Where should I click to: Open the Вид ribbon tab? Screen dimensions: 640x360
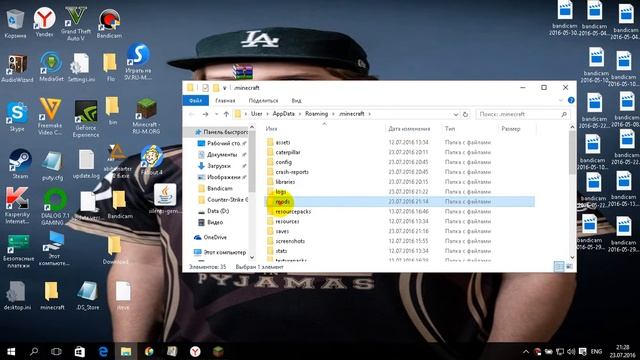(x=296, y=100)
